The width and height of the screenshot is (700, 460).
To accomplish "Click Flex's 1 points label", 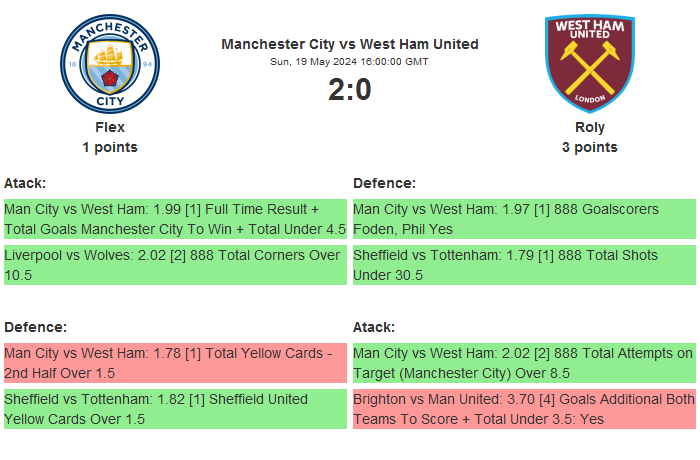I will tap(110, 147).
